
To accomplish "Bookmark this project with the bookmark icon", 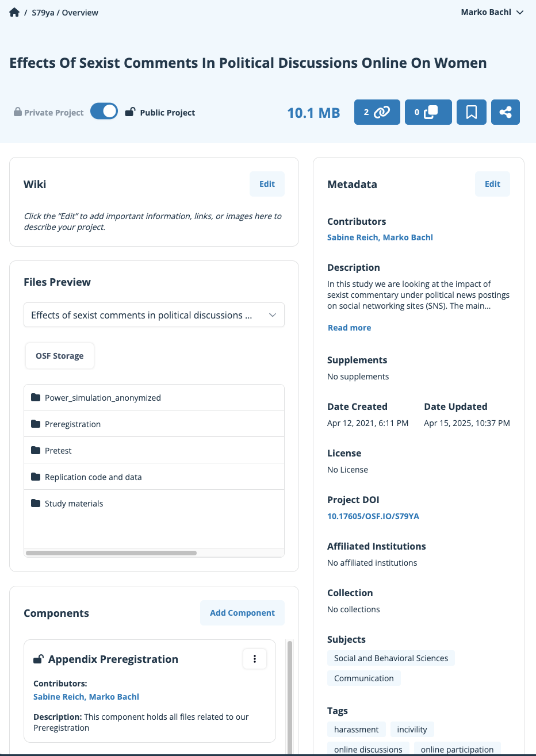I will click(x=471, y=113).
